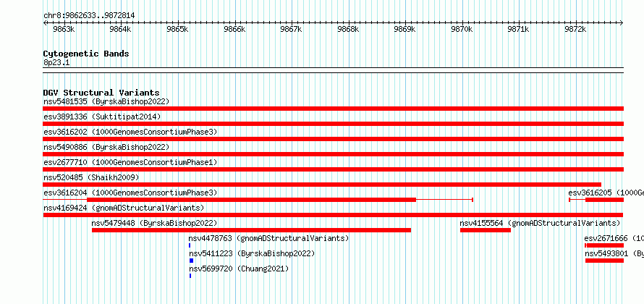
Task: Click red bar under nsv520485
Action: (322, 185)
